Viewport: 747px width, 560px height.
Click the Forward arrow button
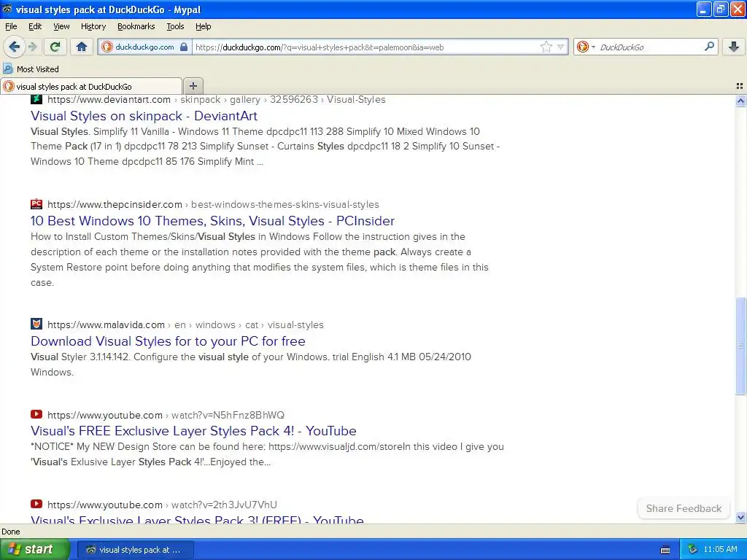[32, 47]
